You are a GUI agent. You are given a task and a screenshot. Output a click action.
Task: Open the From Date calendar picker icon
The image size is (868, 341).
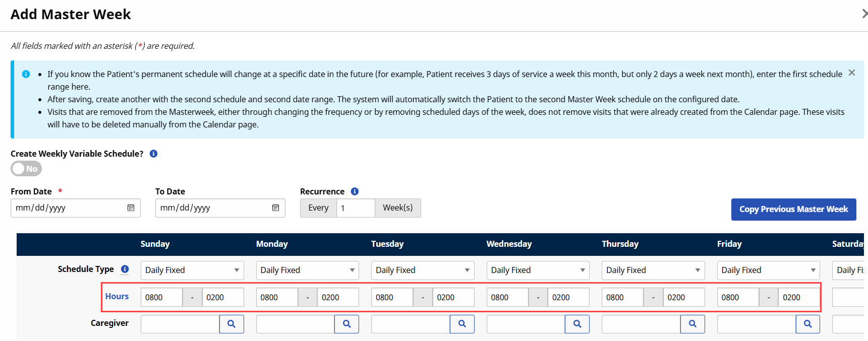point(131,208)
